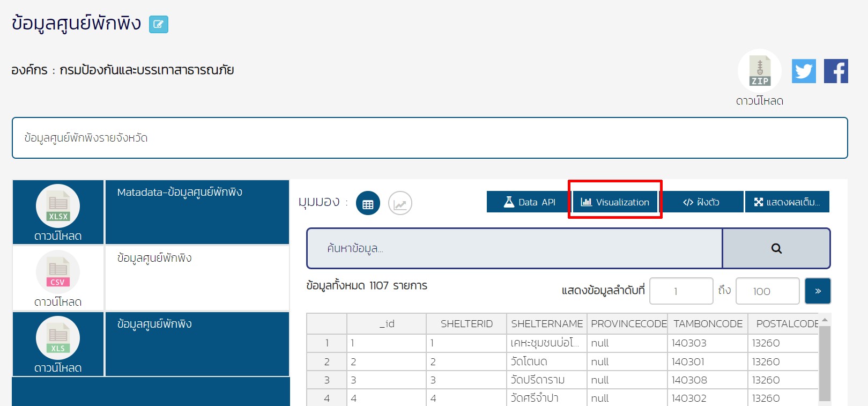The image size is (868, 406).
Task: Go to next page of records
Action: pyautogui.click(x=818, y=291)
